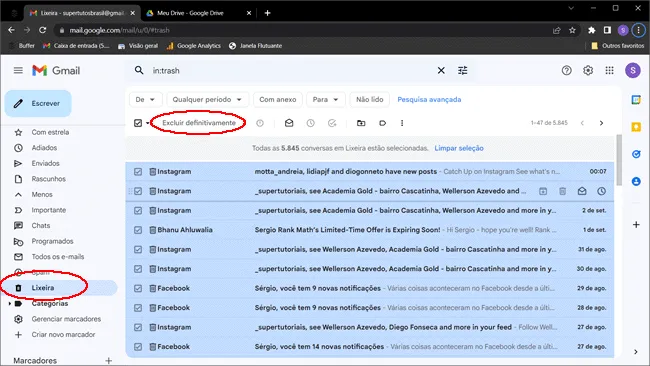Open Google Calendar side panel icon

pos(636,100)
